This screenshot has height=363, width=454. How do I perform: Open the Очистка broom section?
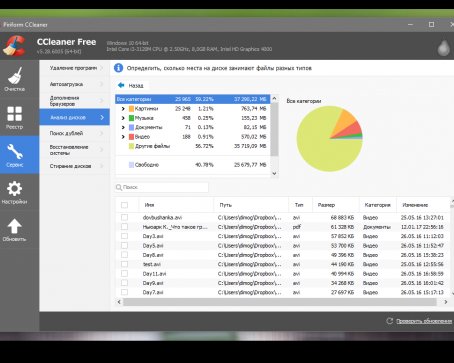click(15, 79)
